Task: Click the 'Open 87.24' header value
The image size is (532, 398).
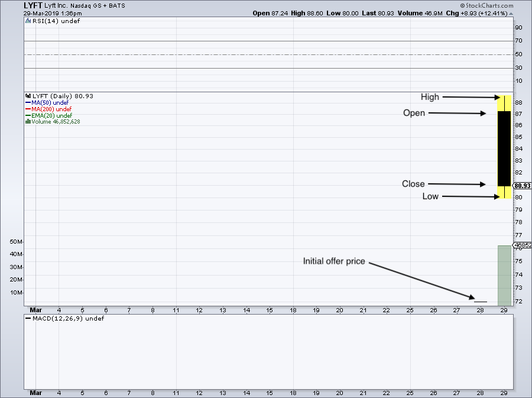Action: 270,13
